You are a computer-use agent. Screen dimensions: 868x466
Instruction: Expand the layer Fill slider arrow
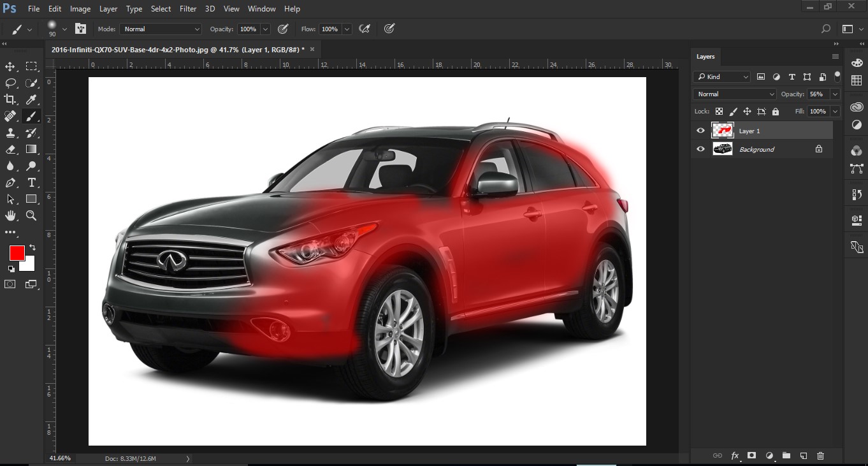tap(834, 111)
